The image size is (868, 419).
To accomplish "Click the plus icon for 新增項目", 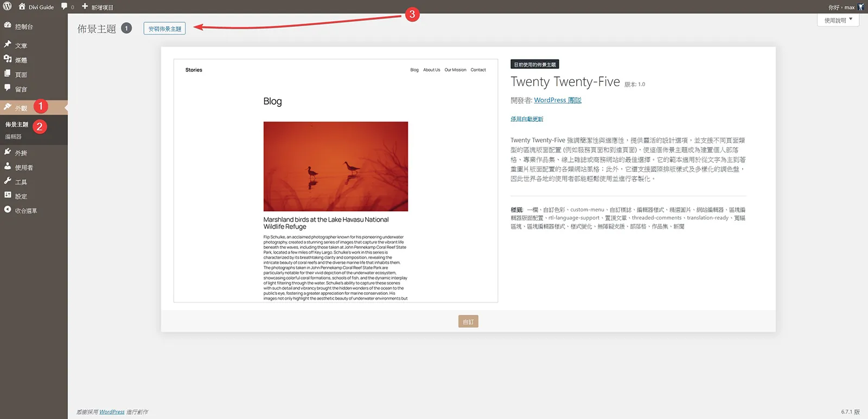I will tap(85, 7).
